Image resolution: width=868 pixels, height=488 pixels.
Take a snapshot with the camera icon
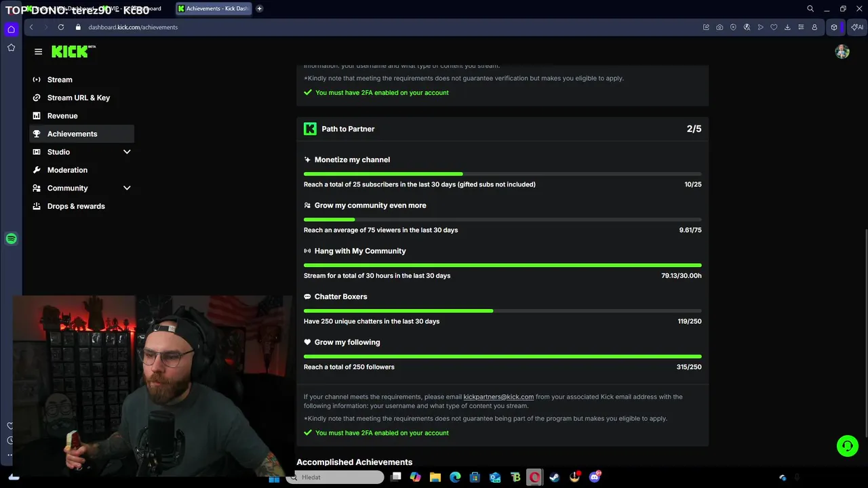click(719, 27)
